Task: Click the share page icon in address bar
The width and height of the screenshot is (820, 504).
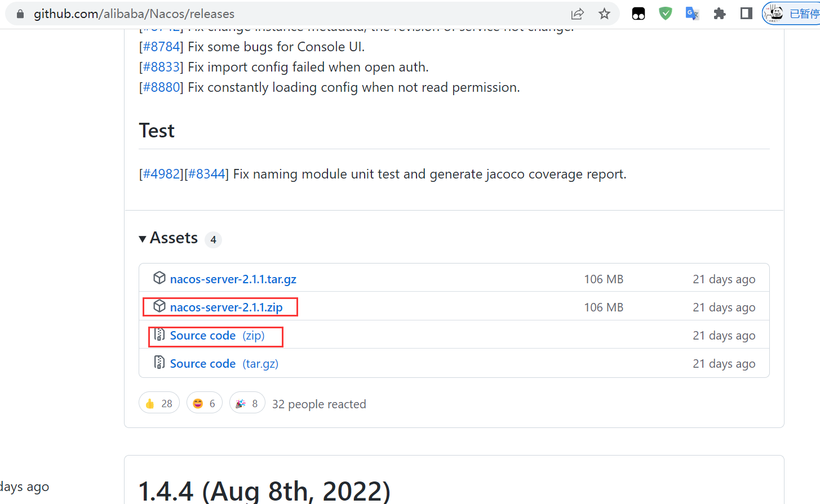Action: [578, 14]
